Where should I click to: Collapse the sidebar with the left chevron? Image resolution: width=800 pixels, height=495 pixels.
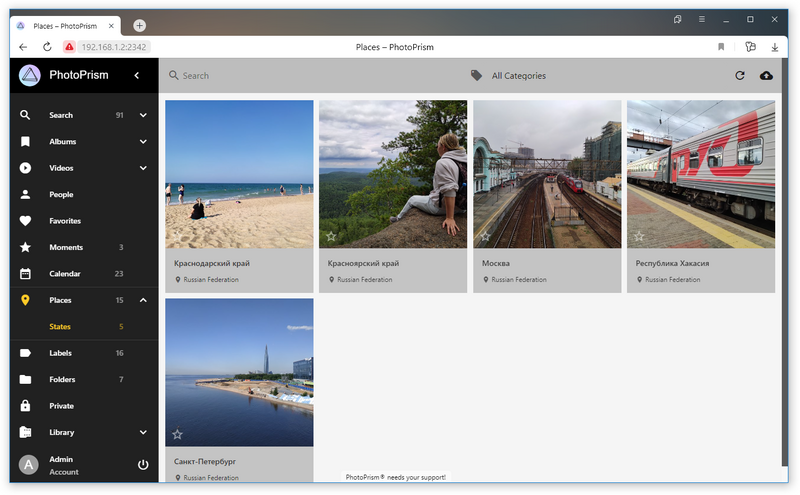pyautogui.click(x=137, y=76)
